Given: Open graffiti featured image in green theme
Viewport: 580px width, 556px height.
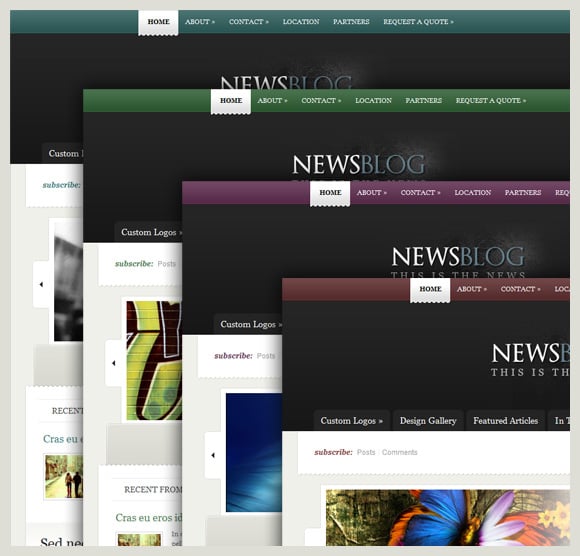Looking at the screenshot, I should coord(154,360).
